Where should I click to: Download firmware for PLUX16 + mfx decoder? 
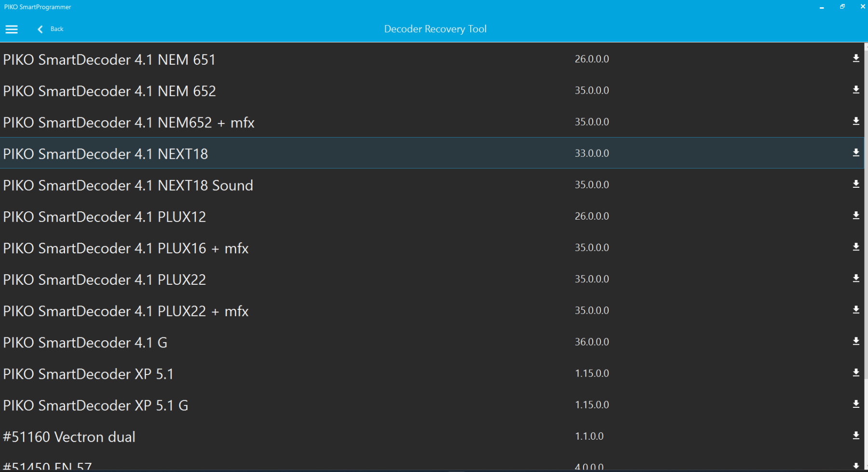pyautogui.click(x=856, y=247)
